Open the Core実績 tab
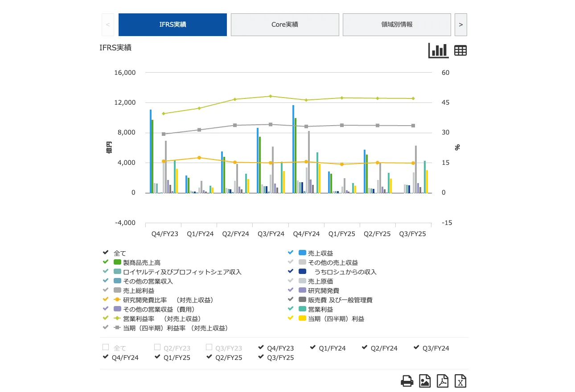 [x=285, y=24]
